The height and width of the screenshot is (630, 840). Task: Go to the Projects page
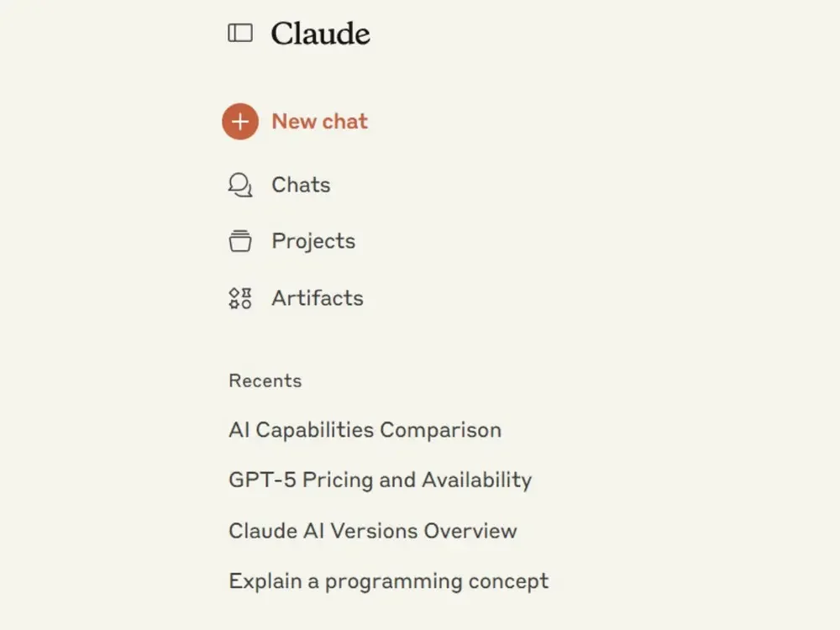tap(313, 242)
